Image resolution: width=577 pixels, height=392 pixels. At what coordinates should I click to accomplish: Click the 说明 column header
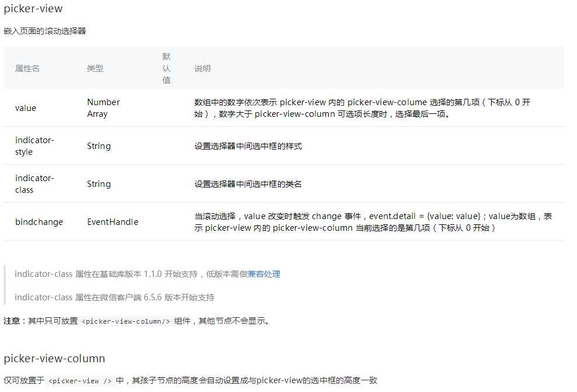[x=203, y=68]
